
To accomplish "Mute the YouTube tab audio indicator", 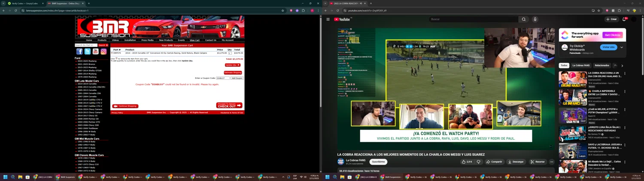I will [x=362, y=3].
